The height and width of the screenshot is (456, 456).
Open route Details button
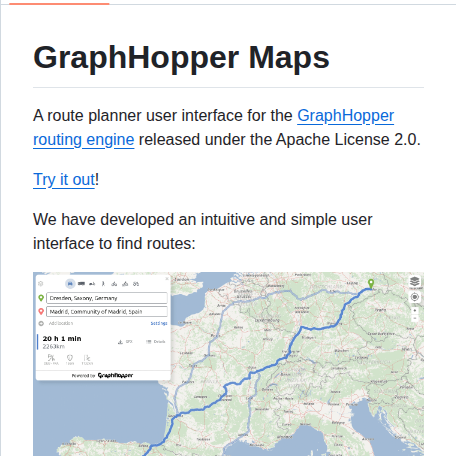[x=156, y=342]
